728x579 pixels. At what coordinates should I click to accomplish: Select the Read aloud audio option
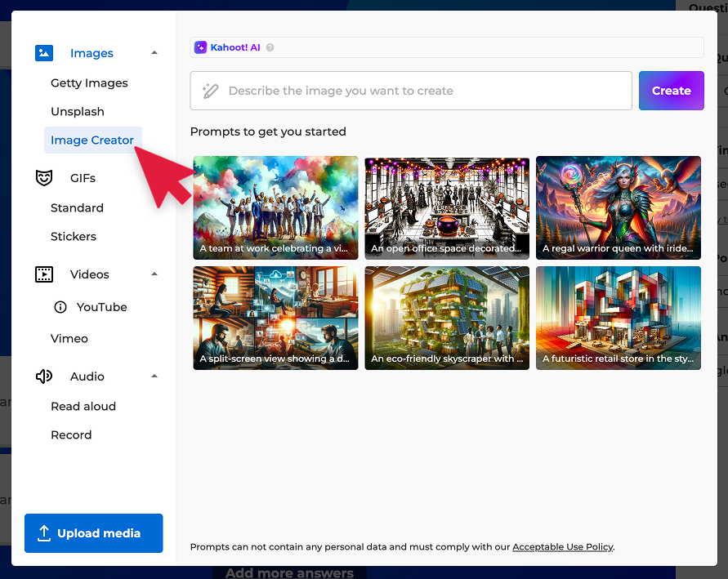click(x=83, y=407)
